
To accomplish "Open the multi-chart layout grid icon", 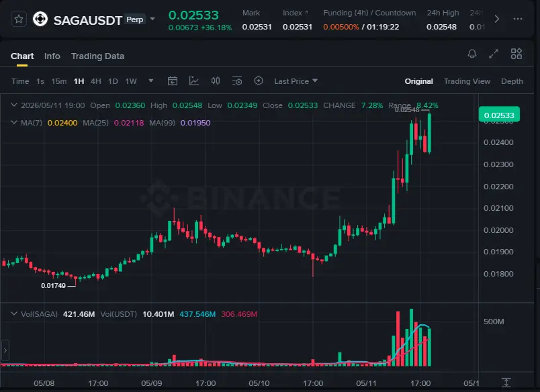I will [x=516, y=54].
